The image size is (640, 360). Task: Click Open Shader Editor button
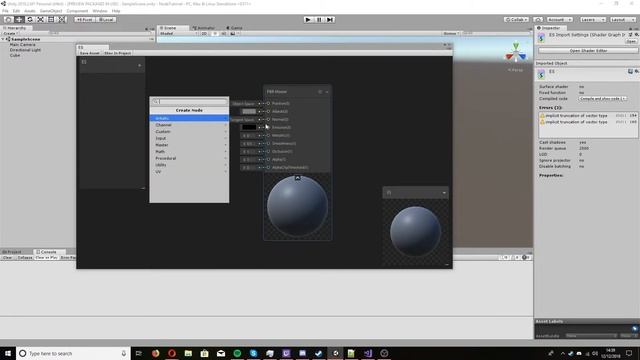coord(588,51)
